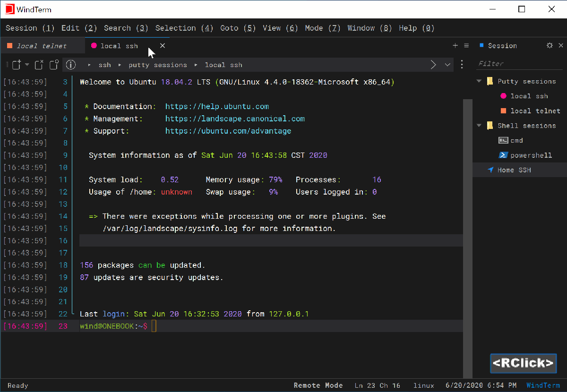
Task: Select the ssh breadcrumb segment
Action: [x=104, y=65]
